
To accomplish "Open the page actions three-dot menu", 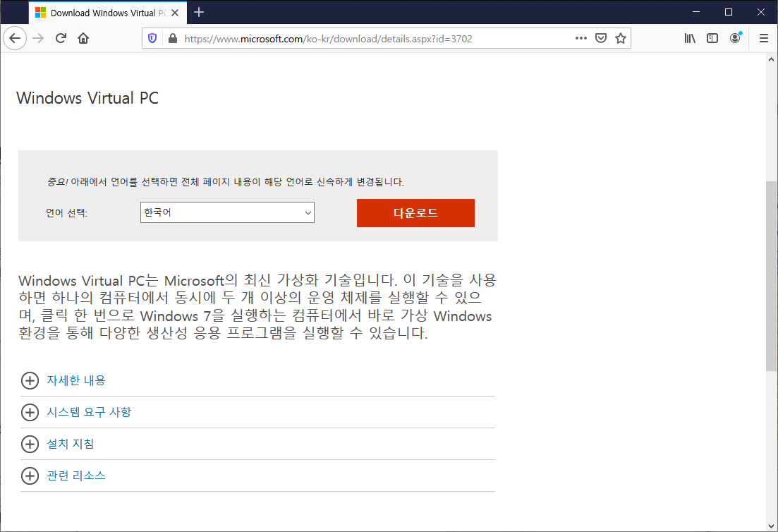I will [x=581, y=38].
